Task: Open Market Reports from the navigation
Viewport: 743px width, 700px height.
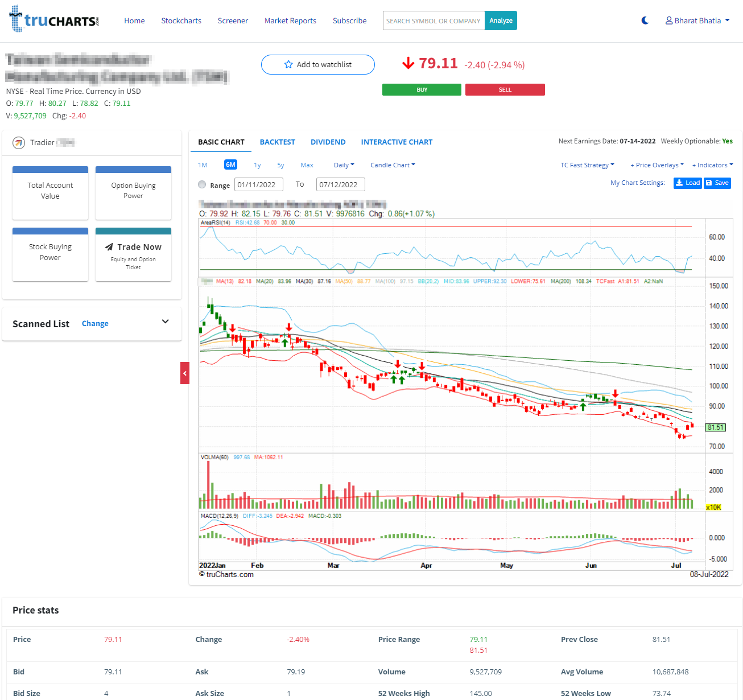Action: click(x=290, y=20)
